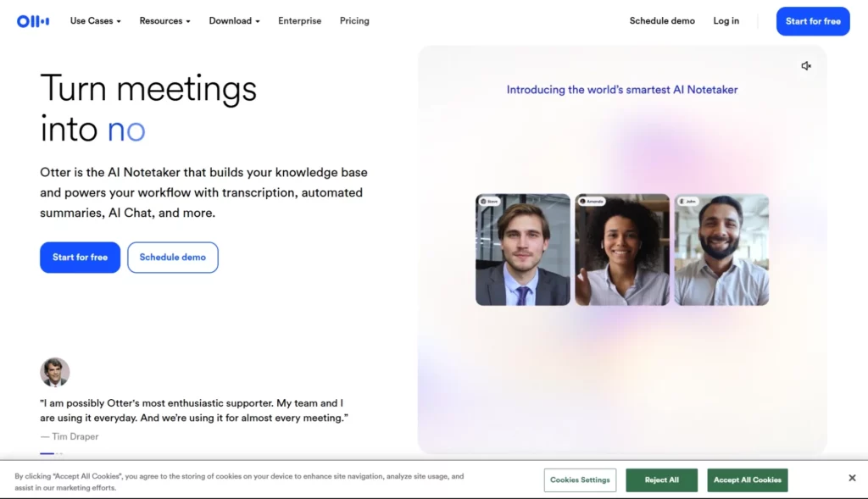Unmute the intro video with the speaker icon
Image resolution: width=868 pixels, height=499 pixels.
pyautogui.click(x=806, y=66)
